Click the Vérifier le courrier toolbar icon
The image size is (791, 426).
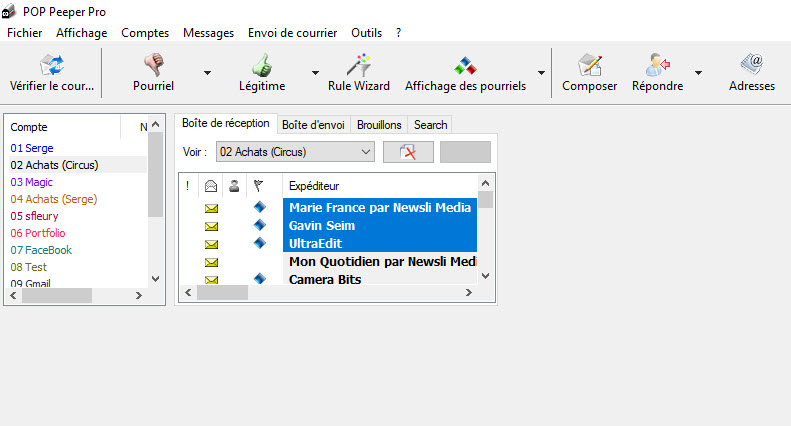pos(52,65)
